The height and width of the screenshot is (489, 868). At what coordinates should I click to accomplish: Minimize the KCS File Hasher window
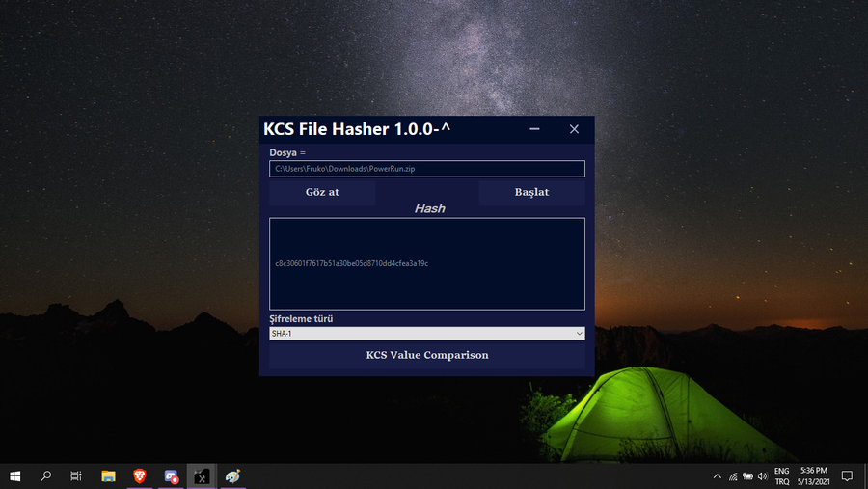coord(534,129)
